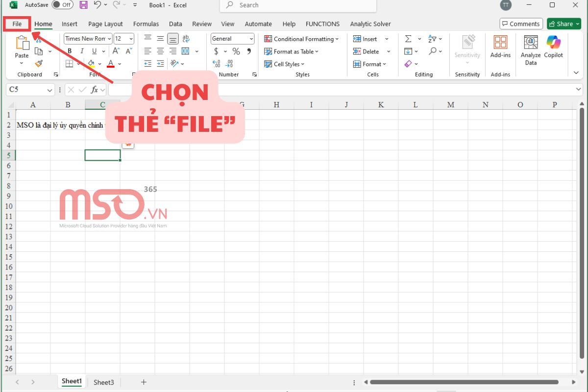Click the Share button
Screen dimensions: 588x392
coord(564,24)
